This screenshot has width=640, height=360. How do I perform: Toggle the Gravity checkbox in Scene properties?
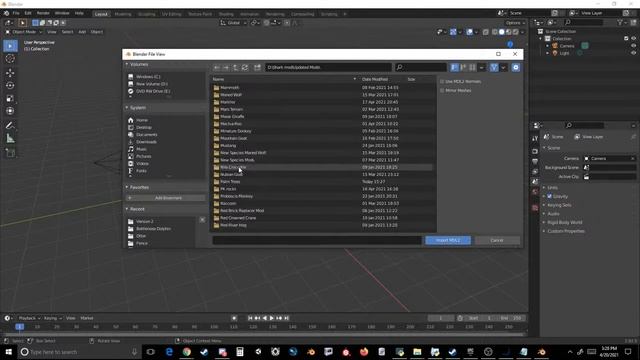[x=549, y=196]
